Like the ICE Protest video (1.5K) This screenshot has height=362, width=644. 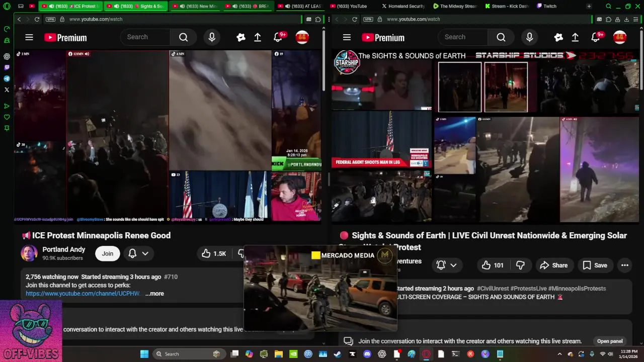pos(214,253)
